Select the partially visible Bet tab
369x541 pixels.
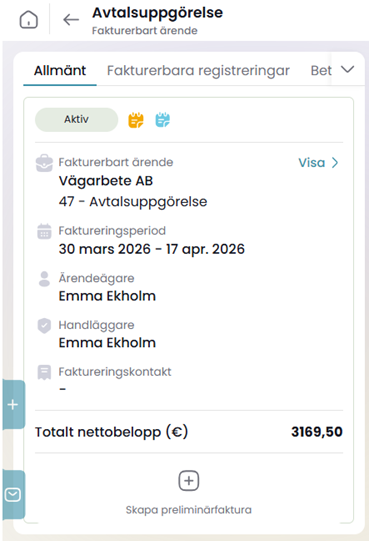[x=321, y=71]
